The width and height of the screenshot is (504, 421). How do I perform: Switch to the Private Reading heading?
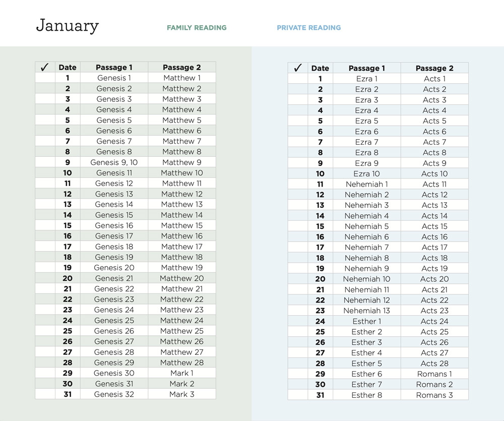308,28
